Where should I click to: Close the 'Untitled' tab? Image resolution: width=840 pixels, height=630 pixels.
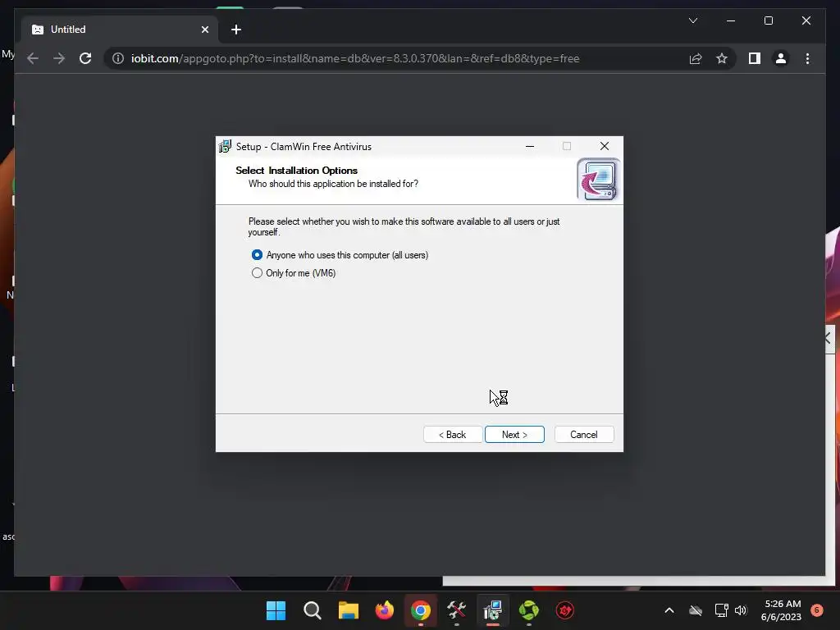[x=204, y=30]
